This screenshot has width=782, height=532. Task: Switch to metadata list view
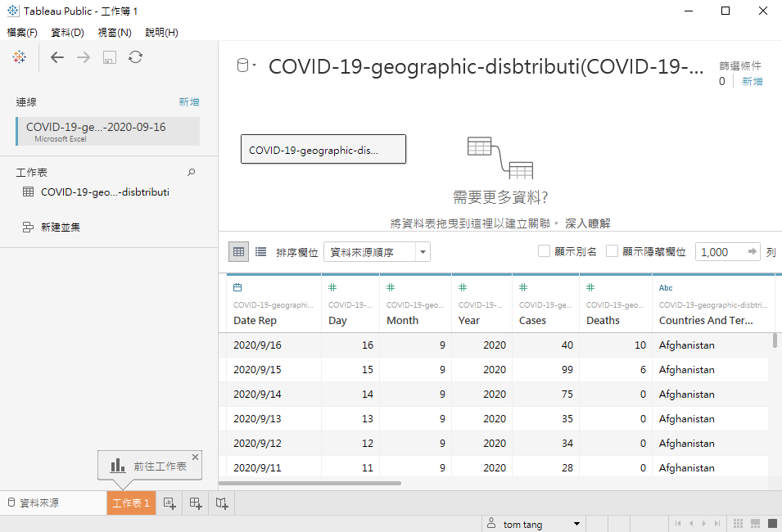[x=261, y=252]
